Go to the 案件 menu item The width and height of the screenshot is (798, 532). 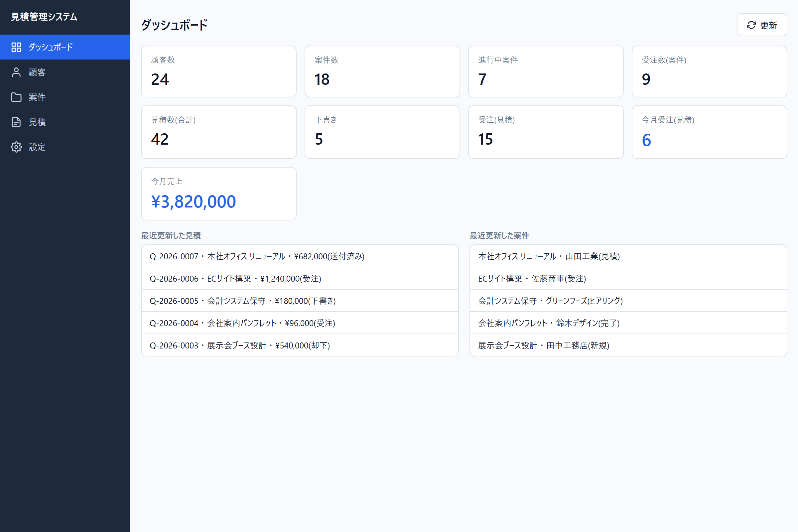pyautogui.click(x=65, y=97)
